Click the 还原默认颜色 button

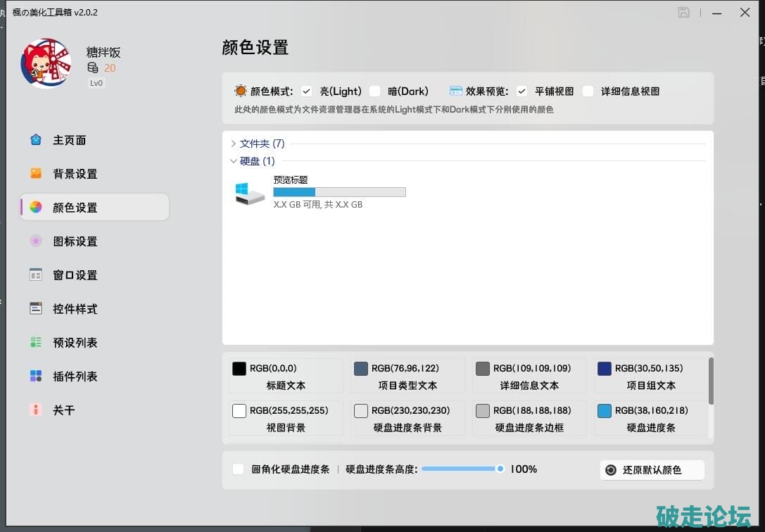[x=652, y=470]
